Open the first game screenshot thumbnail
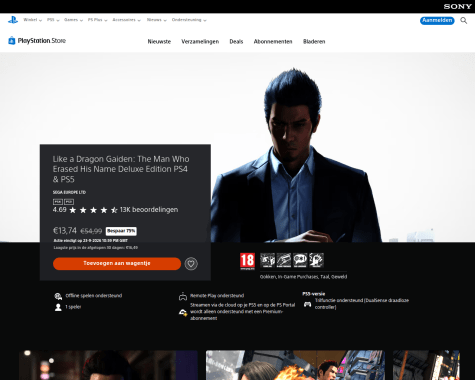Image resolution: width=475 pixels, height=380 pixels. (x=108, y=365)
